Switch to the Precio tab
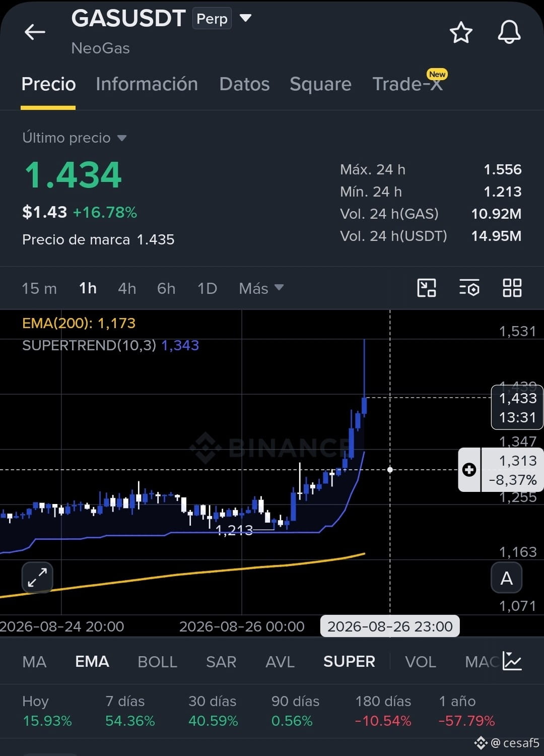 click(48, 84)
